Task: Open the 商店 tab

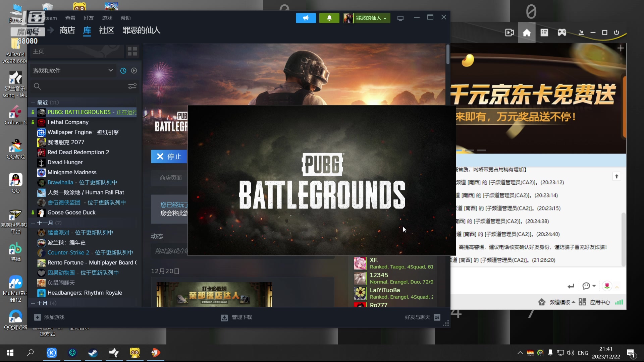Action: [67, 31]
